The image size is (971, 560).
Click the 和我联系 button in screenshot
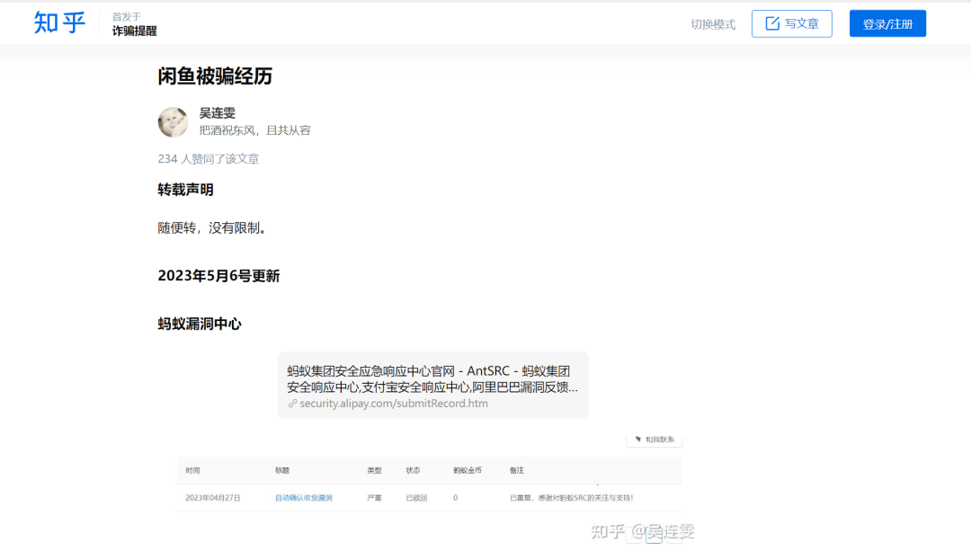pyautogui.click(x=655, y=440)
